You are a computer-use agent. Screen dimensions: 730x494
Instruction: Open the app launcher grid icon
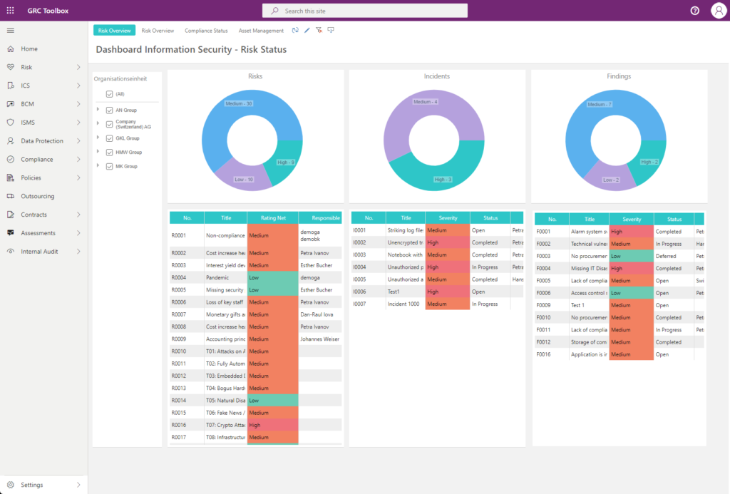tap(10, 10)
